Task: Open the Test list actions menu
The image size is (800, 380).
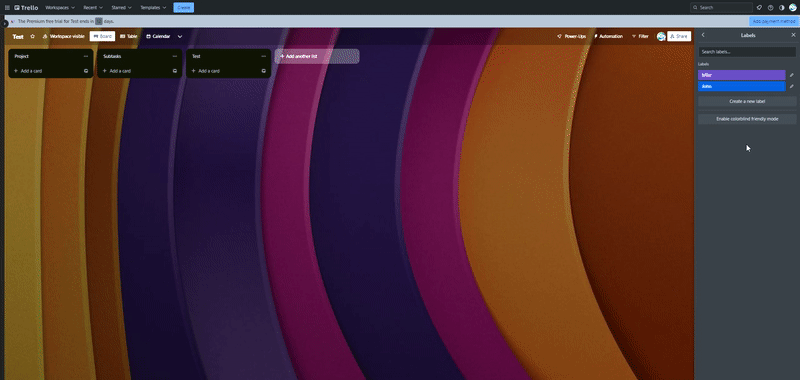Action: [263, 56]
